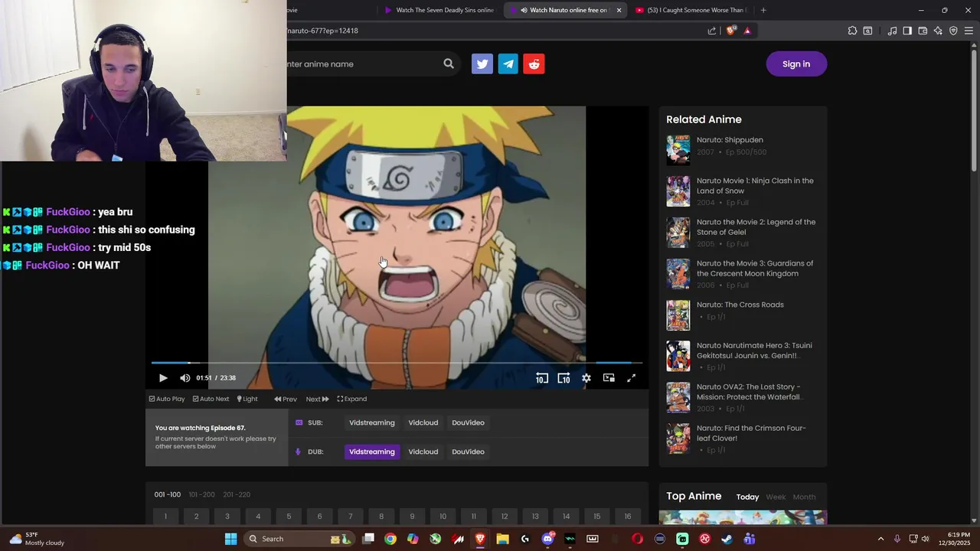Go to the Next episode

point(317,399)
